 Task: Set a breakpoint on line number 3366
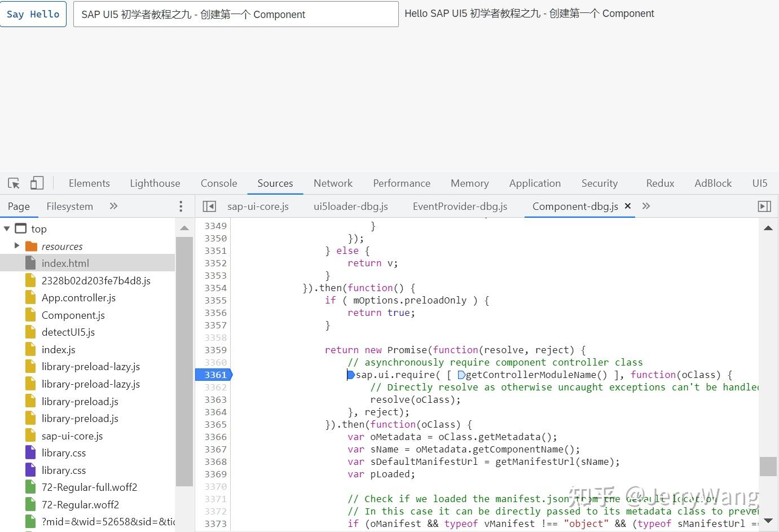(215, 437)
